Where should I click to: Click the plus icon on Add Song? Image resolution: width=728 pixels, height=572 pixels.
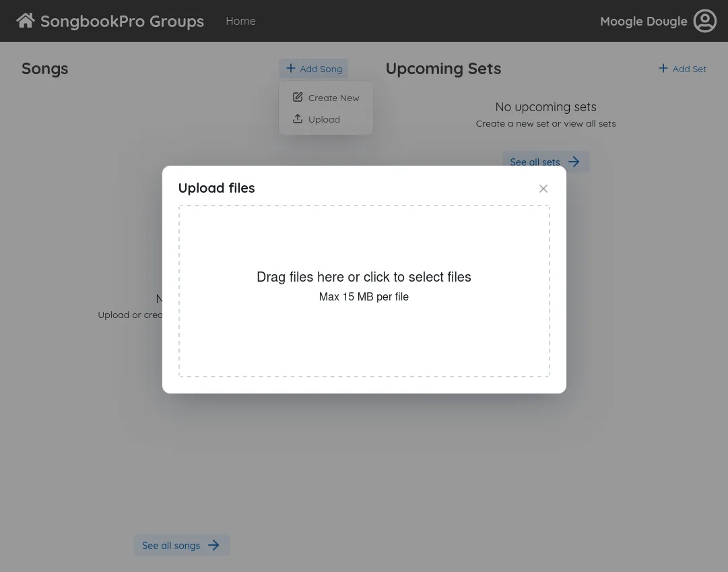pos(290,68)
